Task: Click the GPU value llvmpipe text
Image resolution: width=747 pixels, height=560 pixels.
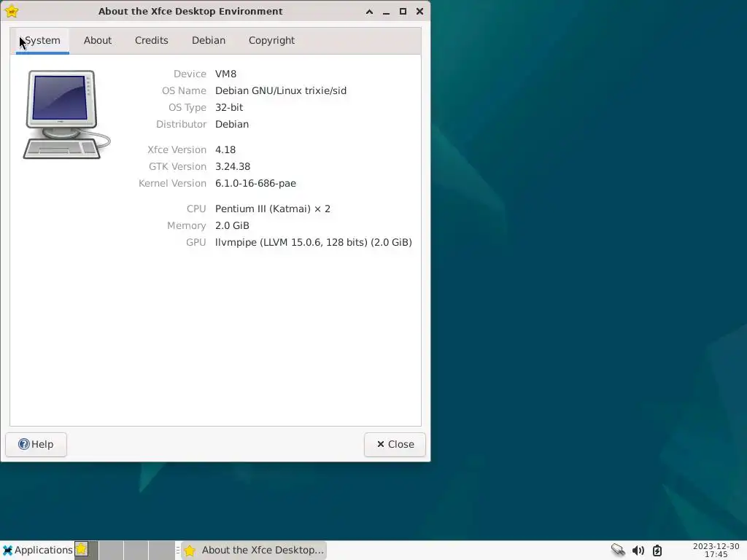Action: [314, 242]
